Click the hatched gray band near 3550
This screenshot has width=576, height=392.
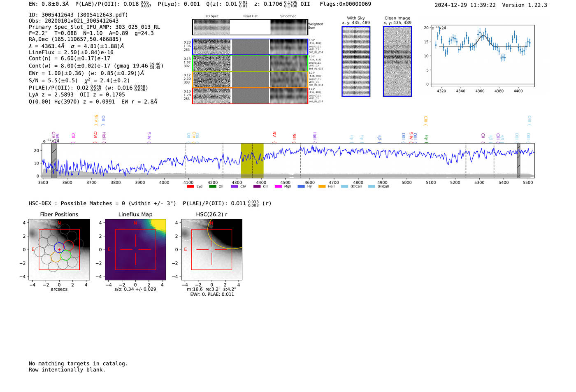(54, 160)
